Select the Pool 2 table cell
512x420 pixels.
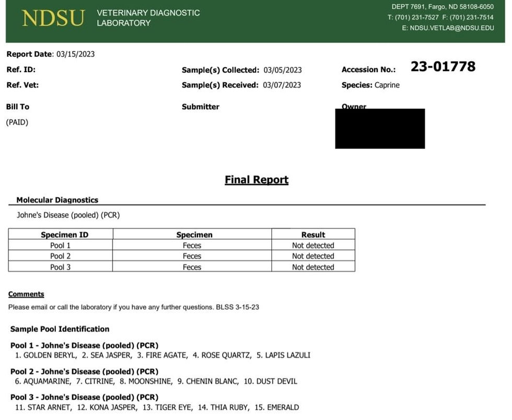click(x=61, y=256)
